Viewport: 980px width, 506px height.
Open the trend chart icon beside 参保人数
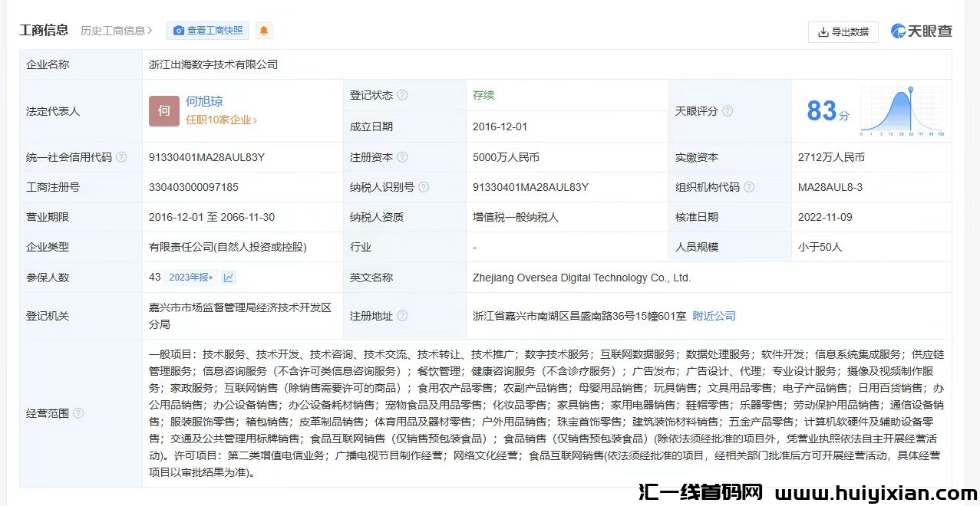pyautogui.click(x=229, y=278)
